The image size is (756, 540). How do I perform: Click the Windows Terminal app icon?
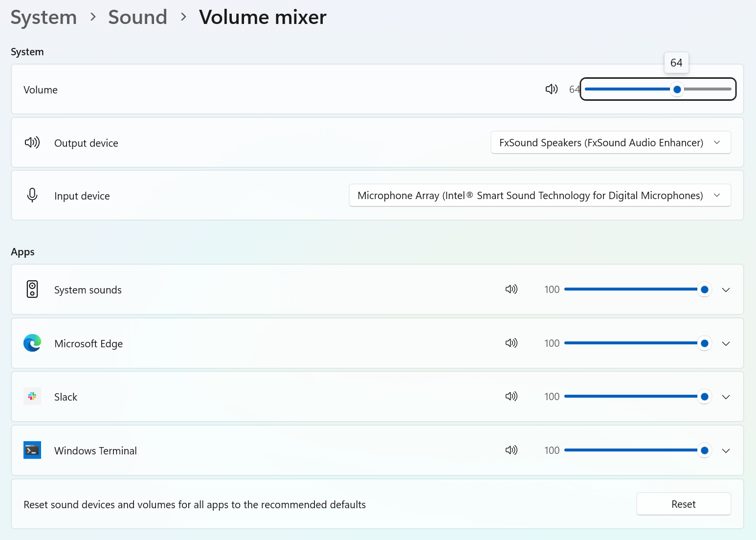click(x=32, y=450)
